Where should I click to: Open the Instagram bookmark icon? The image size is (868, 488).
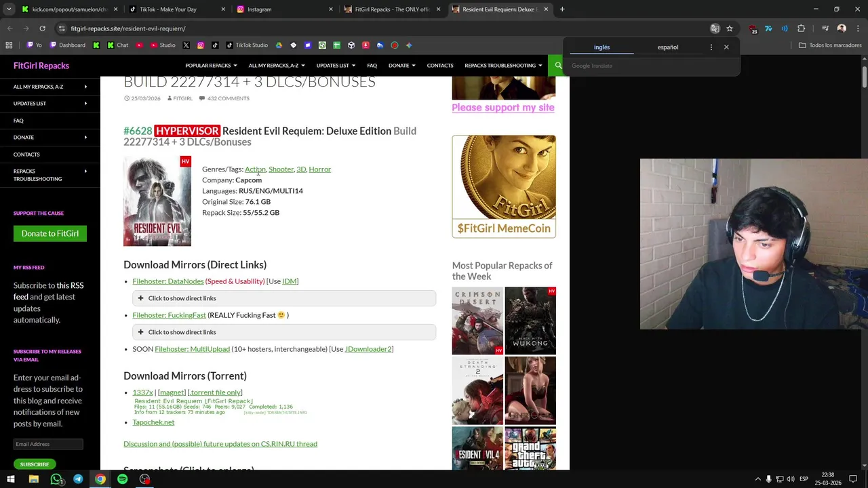pyautogui.click(x=201, y=45)
